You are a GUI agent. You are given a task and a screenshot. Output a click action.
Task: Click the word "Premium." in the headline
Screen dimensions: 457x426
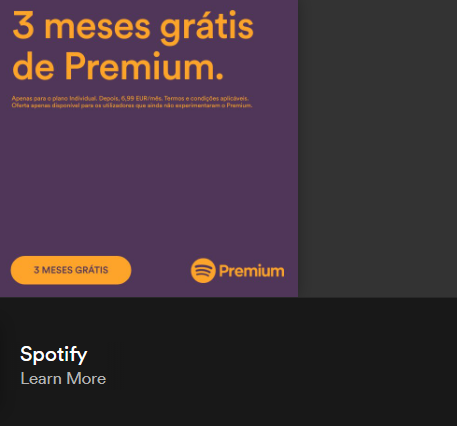[144, 66]
